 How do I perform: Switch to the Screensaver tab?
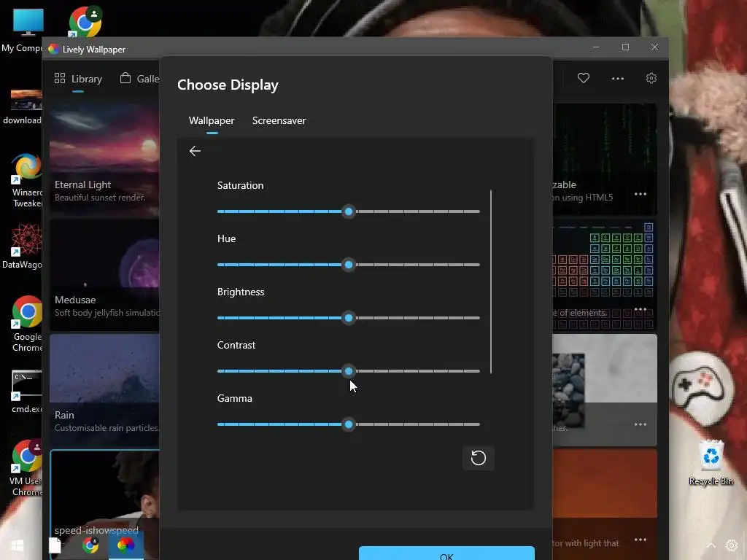point(279,121)
